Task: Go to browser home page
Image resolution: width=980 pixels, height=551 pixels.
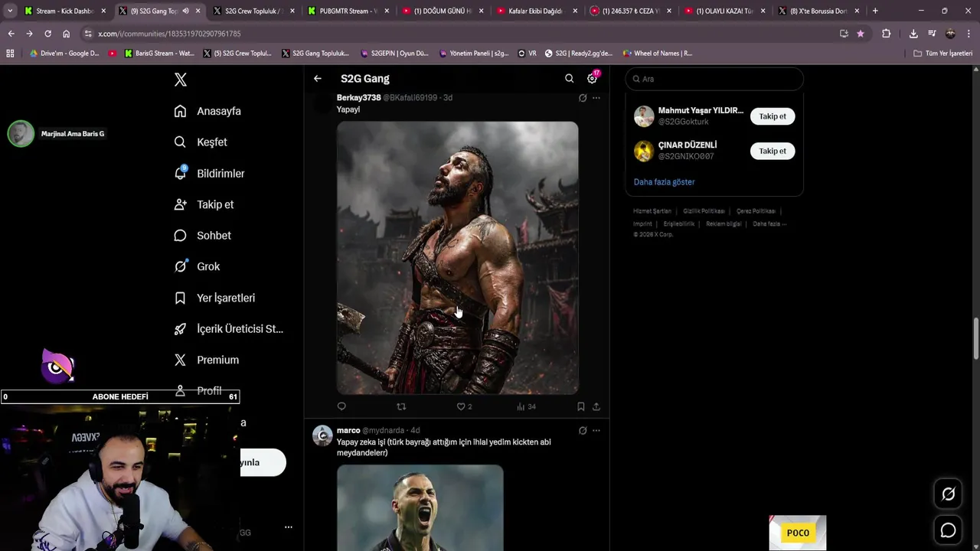Action: click(66, 34)
